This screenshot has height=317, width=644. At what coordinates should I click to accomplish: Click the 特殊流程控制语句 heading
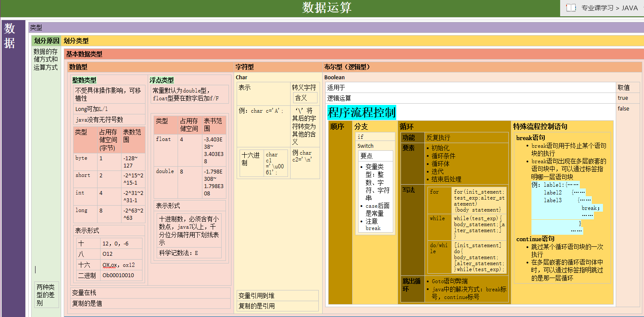(540, 126)
